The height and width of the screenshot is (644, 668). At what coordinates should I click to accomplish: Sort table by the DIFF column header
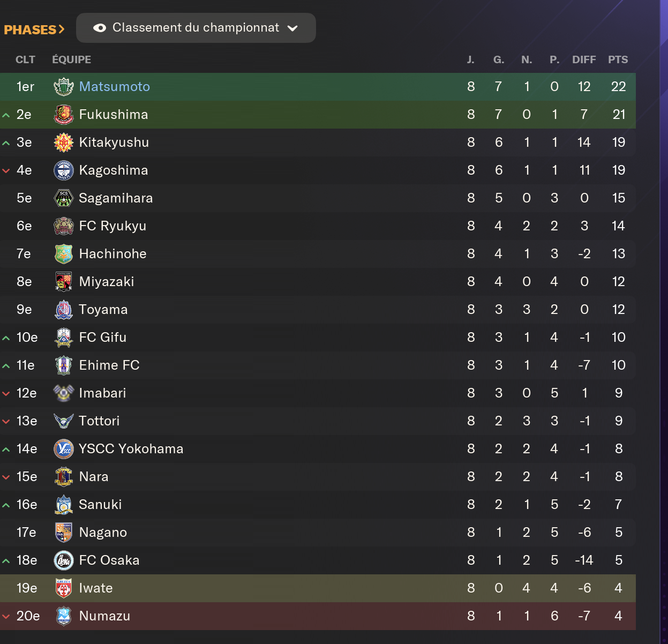pyautogui.click(x=583, y=59)
